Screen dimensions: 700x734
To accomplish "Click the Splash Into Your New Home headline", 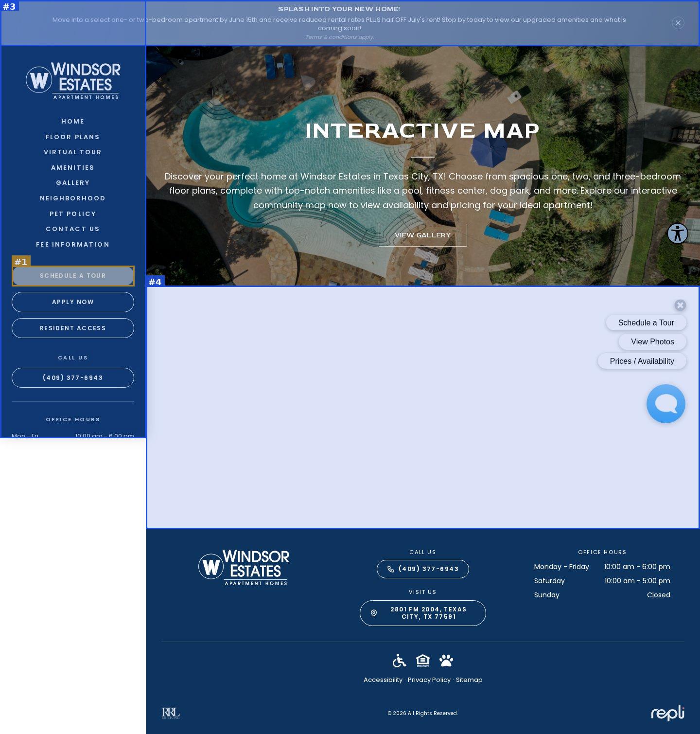I will (x=339, y=9).
